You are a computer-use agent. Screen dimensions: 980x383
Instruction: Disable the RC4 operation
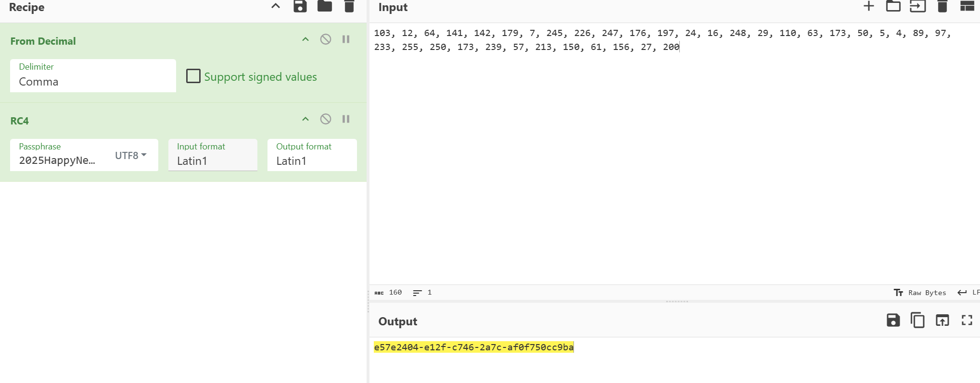(x=326, y=119)
